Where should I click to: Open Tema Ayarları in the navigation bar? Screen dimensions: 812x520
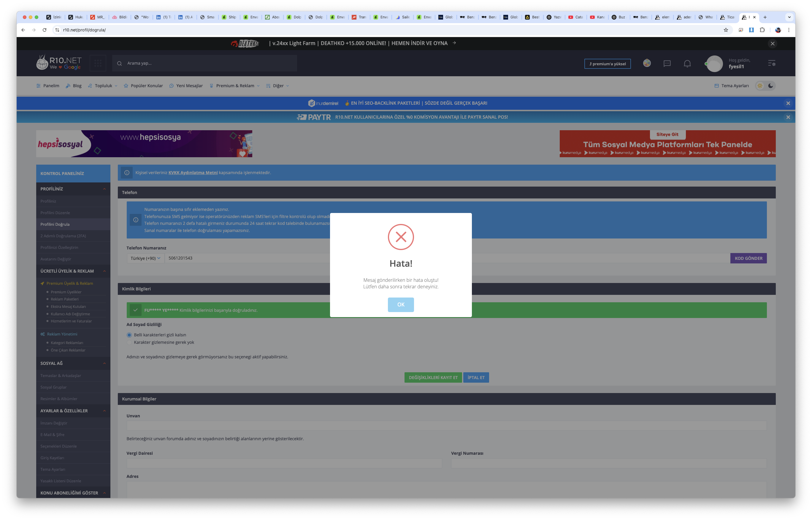(732, 86)
